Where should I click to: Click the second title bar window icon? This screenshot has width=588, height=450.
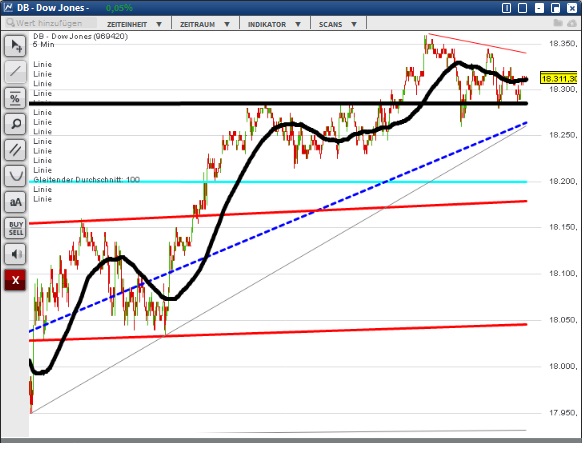(x=522, y=8)
